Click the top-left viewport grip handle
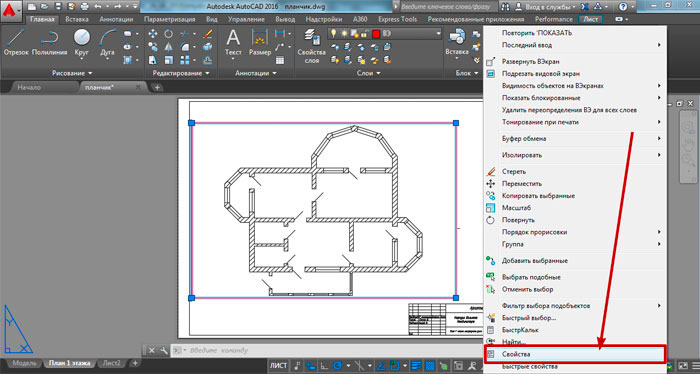Screen dimensions: 700x374 pyautogui.click(x=192, y=123)
